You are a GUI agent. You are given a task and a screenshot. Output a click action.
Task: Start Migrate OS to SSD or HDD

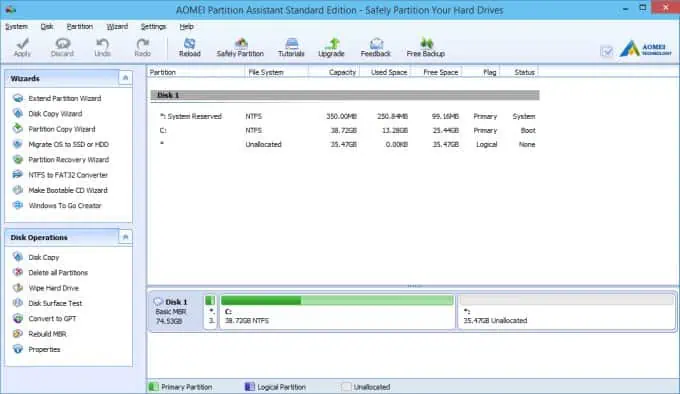(x=69, y=144)
